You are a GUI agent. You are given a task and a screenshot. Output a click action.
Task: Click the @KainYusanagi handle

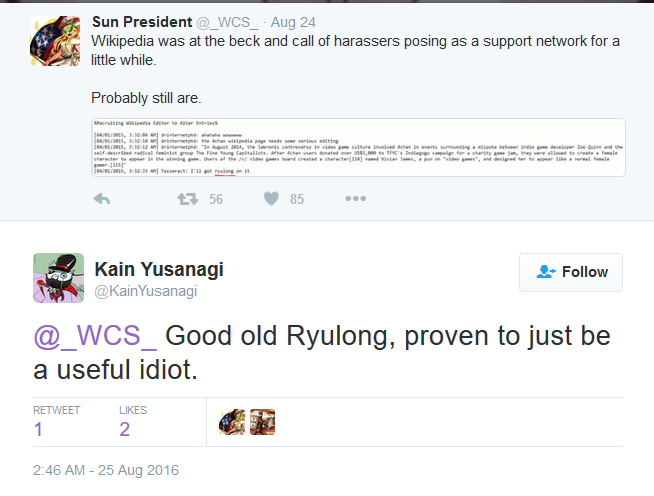[146, 291]
